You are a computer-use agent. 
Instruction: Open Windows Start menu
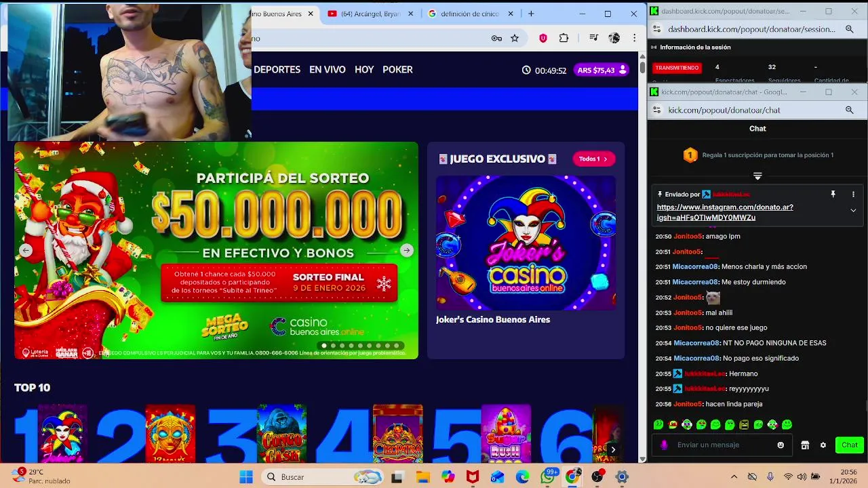[245, 476]
